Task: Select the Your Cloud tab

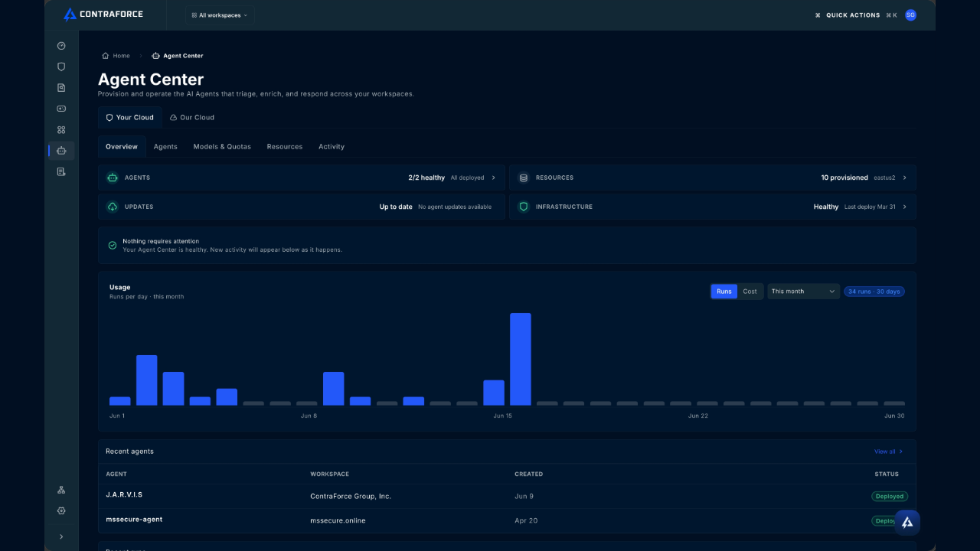Action: pyautogui.click(x=129, y=118)
